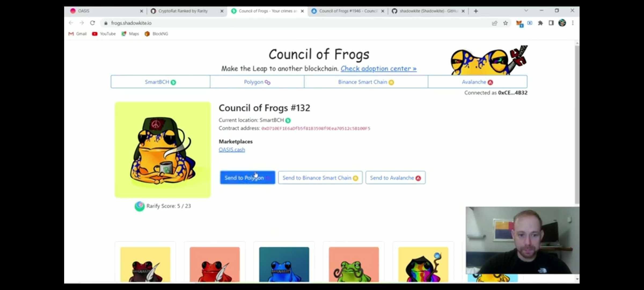Click the Check adoption center link
This screenshot has width=644, height=290.
379,69
